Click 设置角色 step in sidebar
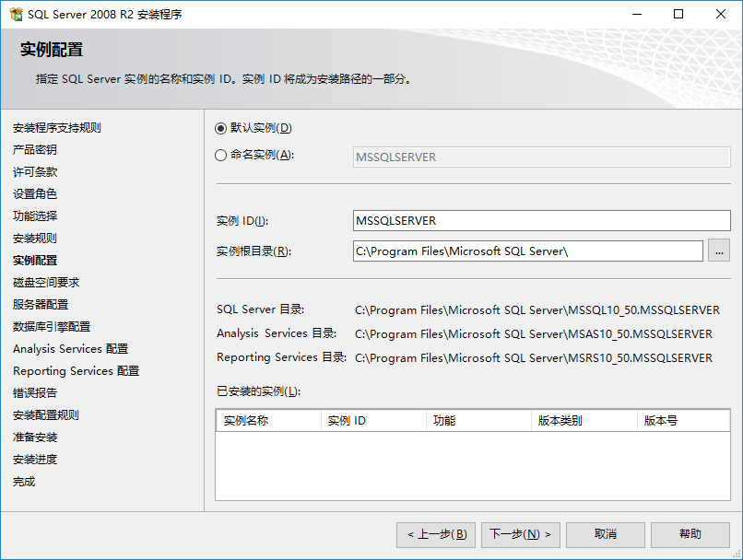The height and width of the screenshot is (560, 743). (x=35, y=194)
